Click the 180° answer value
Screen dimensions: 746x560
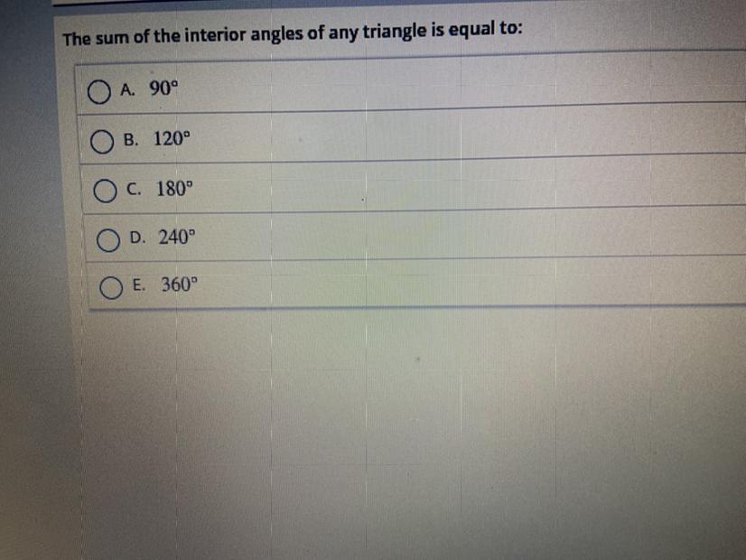(x=174, y=189)
